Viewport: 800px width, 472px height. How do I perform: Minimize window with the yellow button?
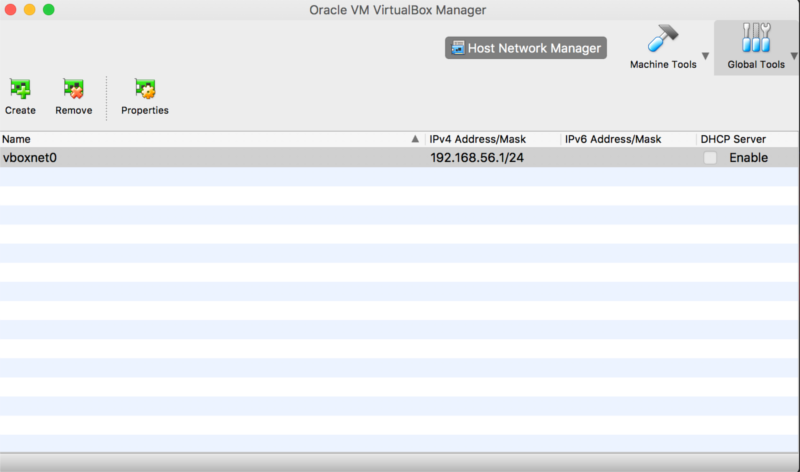click(29, 9)
